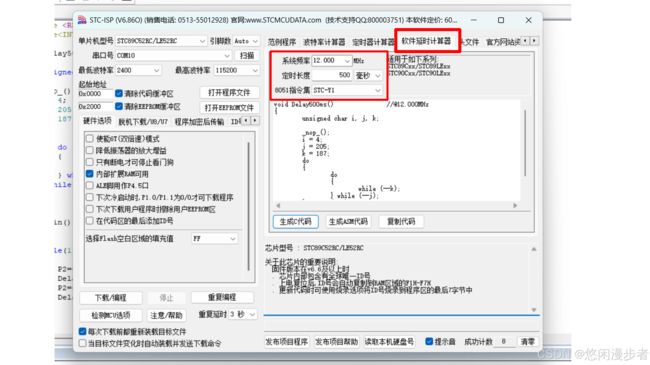Toggle 清除代码缓冲区 checkbox
Image resolution: width=650 pixels, height=365 pixels.
[119, 93]
